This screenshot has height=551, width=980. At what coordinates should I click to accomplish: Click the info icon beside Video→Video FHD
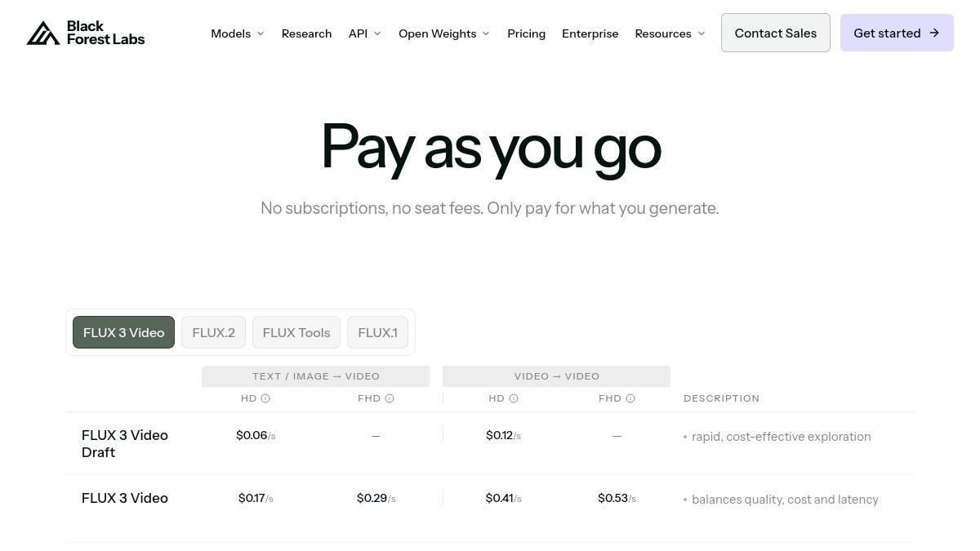(630, 398)
